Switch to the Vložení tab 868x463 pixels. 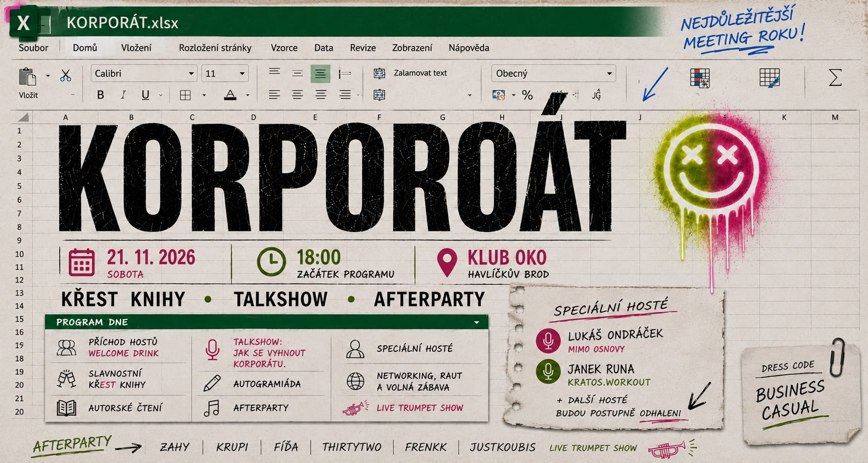[x=136, y=48]
